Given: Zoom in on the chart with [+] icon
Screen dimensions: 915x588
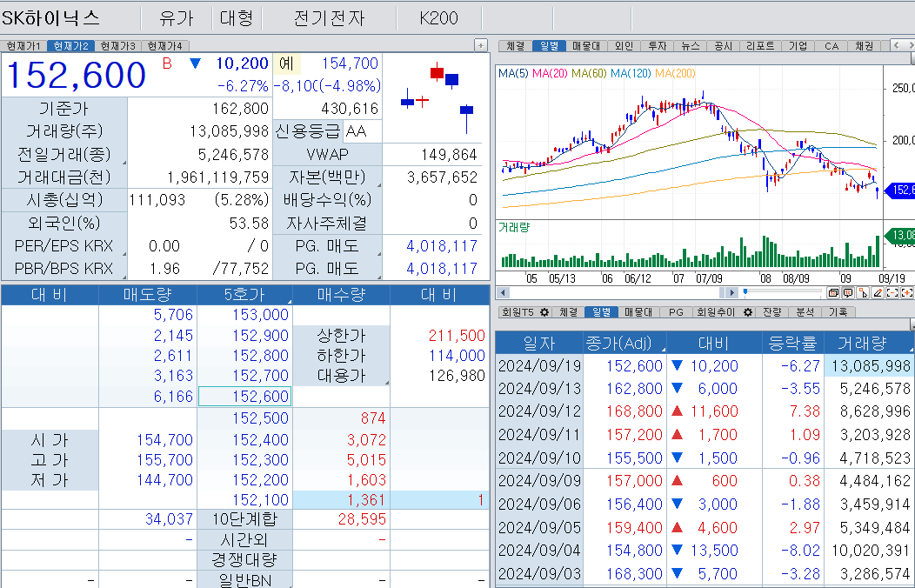Looking at the screenshot, I should click(907, 292).
